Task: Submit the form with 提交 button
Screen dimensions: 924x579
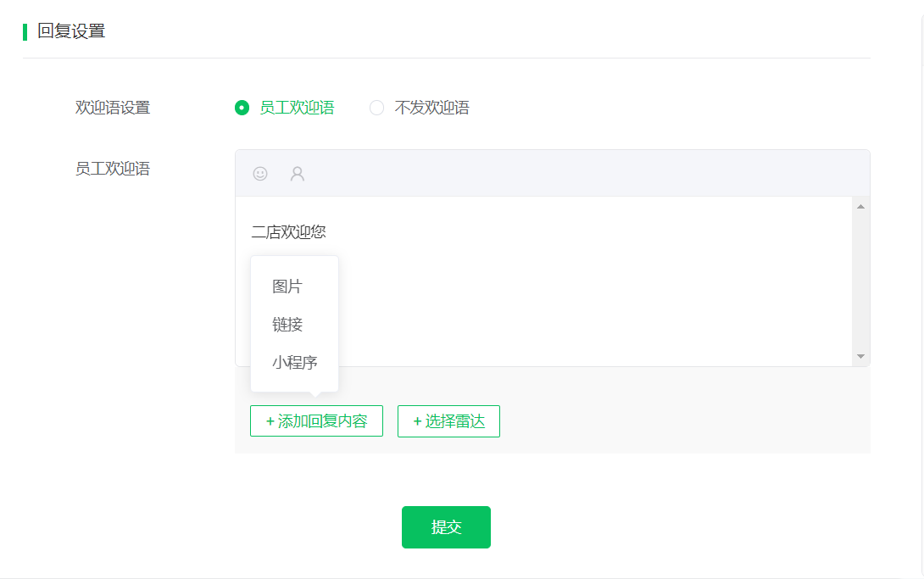Action: [446, 527]
